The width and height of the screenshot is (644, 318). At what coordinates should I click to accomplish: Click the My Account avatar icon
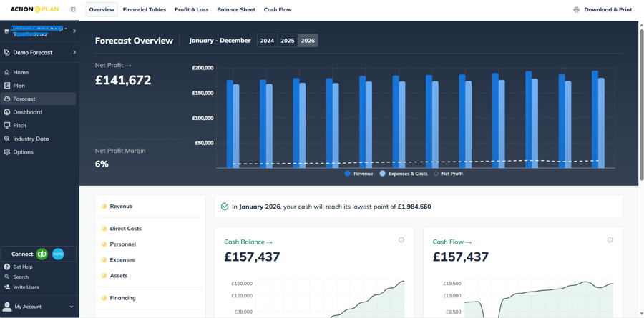pos(7,307)
